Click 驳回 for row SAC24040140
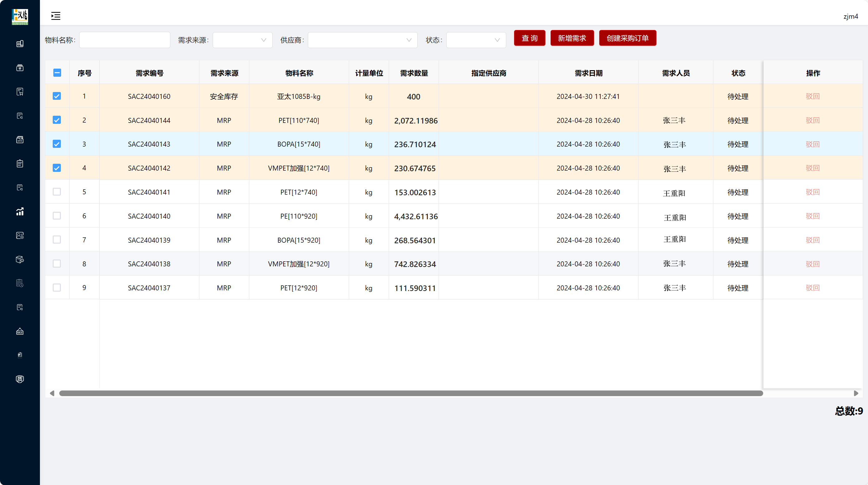Screen dimensions: 868x485 812,216
